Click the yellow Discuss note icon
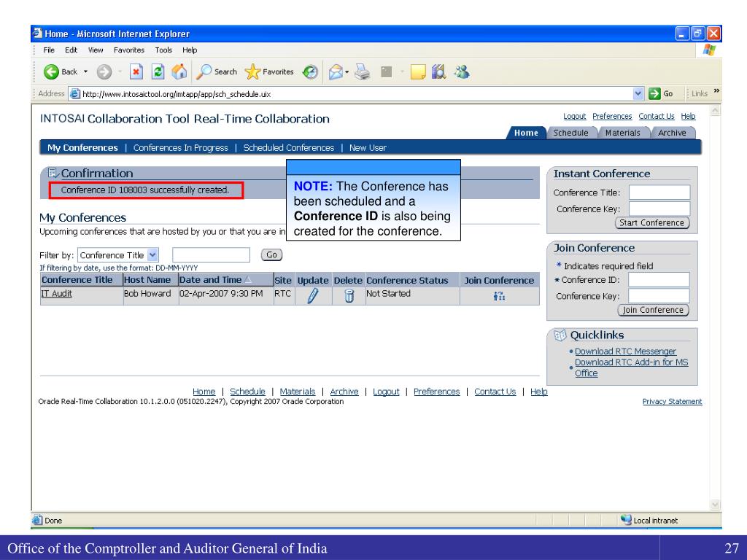The width and height of the screenshot is (747, 560). tap(417, 72)
